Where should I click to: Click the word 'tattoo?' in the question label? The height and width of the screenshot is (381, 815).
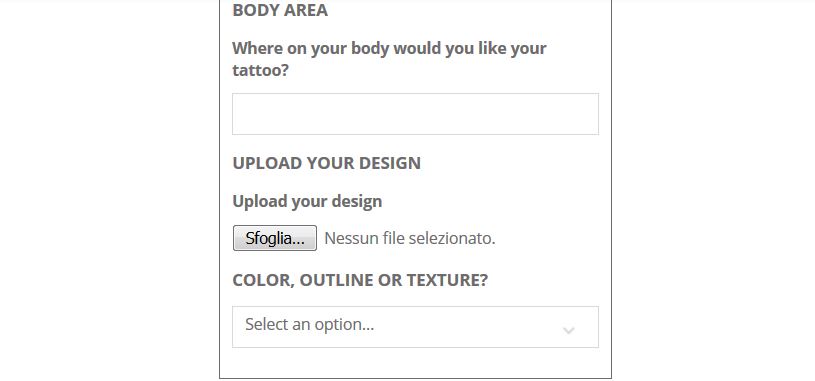[x=260, y=70]
